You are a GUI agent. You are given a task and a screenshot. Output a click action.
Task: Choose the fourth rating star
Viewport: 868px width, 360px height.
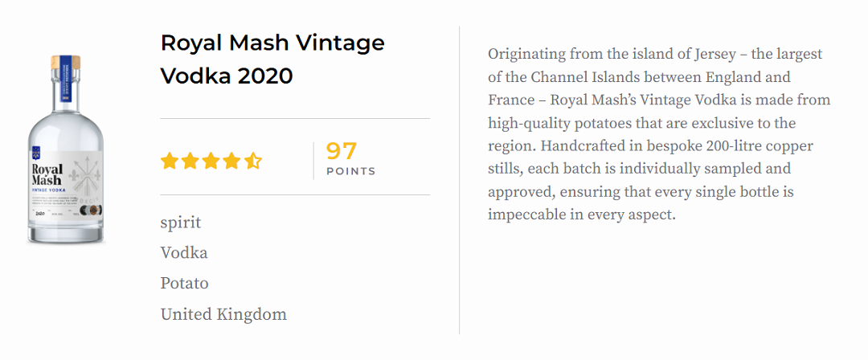231,161
